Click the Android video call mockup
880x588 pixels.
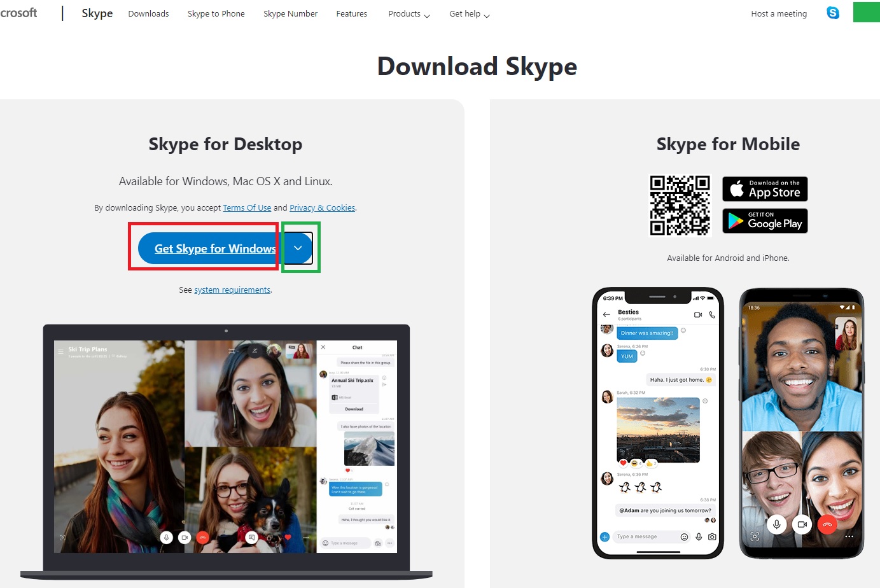pos(802,423)
